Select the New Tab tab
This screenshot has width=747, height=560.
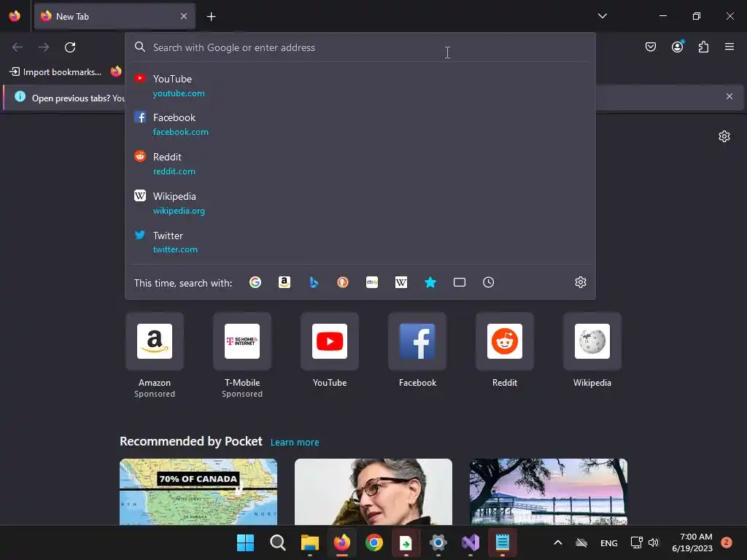coord(115,16)
